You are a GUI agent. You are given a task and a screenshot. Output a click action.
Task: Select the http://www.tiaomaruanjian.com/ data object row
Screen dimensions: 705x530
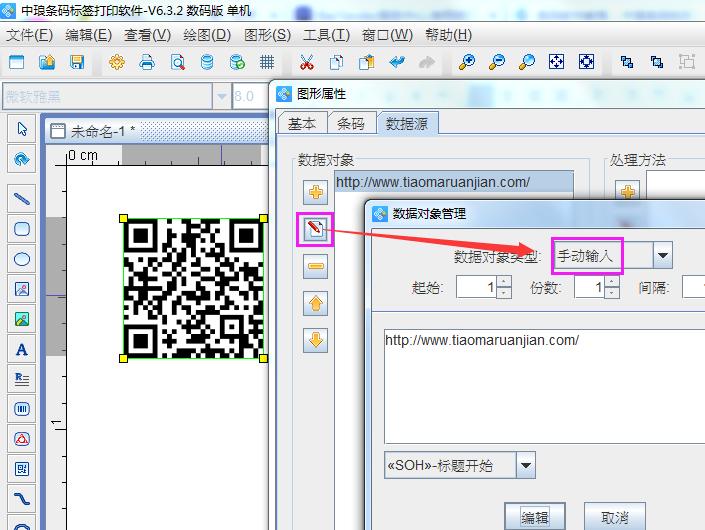[454, 182]
